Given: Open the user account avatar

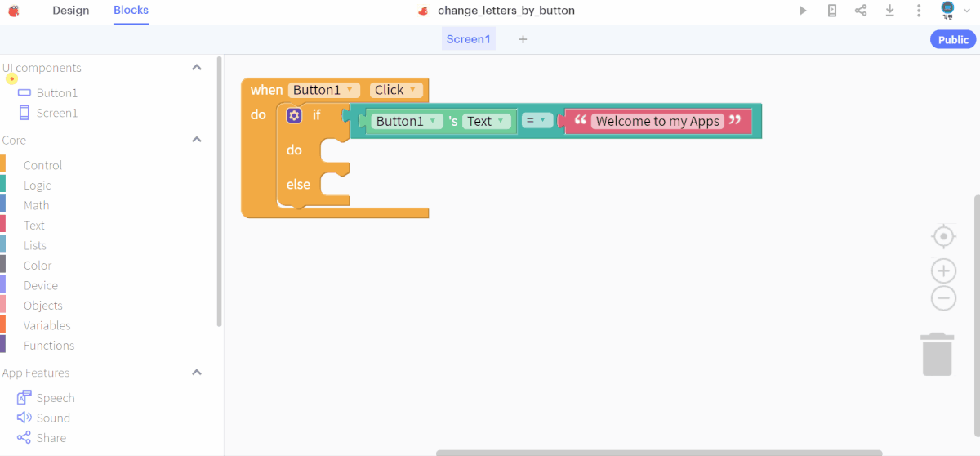Looking at the screenshot, I should click(x=947, y=11).
